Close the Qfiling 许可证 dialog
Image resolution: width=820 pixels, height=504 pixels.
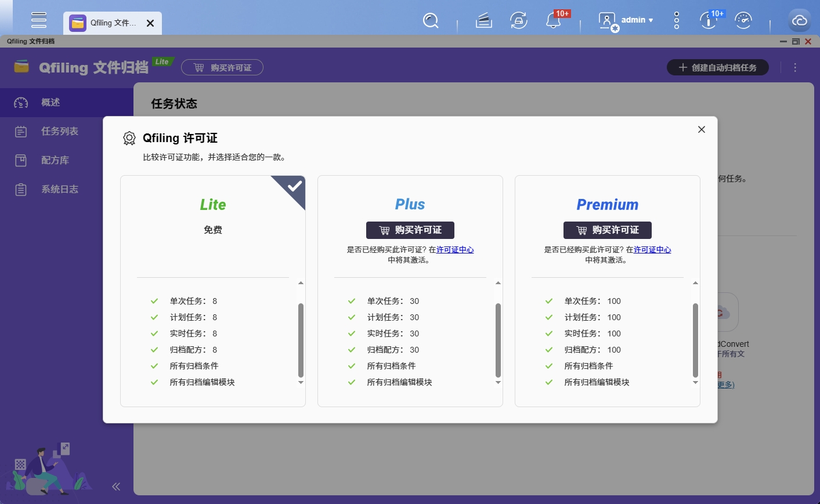click(702, 129)
